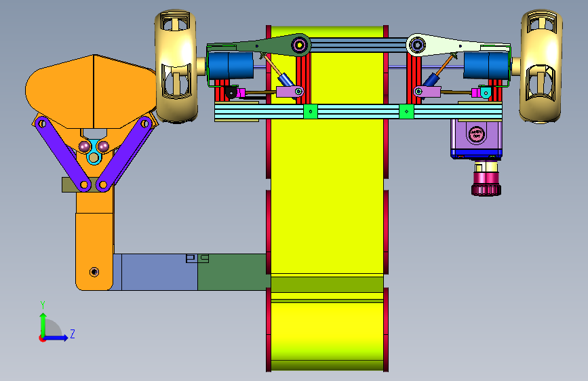
Task: Select the right blue cylinder motor
Action: point(486,66)
